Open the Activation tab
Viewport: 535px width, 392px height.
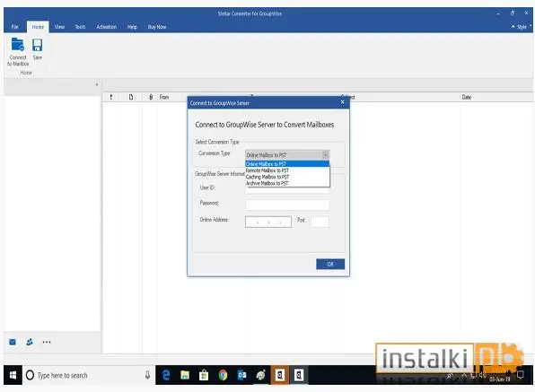107,27
